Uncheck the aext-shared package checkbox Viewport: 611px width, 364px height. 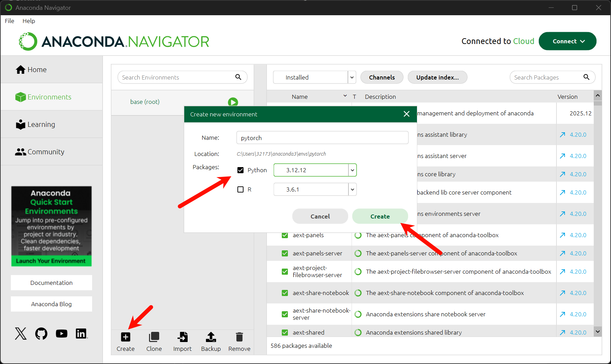point(285,333)
